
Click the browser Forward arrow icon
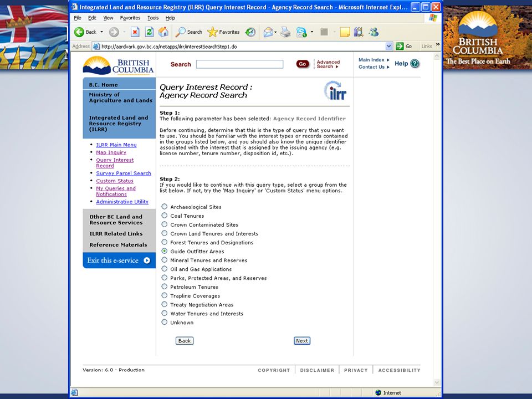(x=114, y=32)
